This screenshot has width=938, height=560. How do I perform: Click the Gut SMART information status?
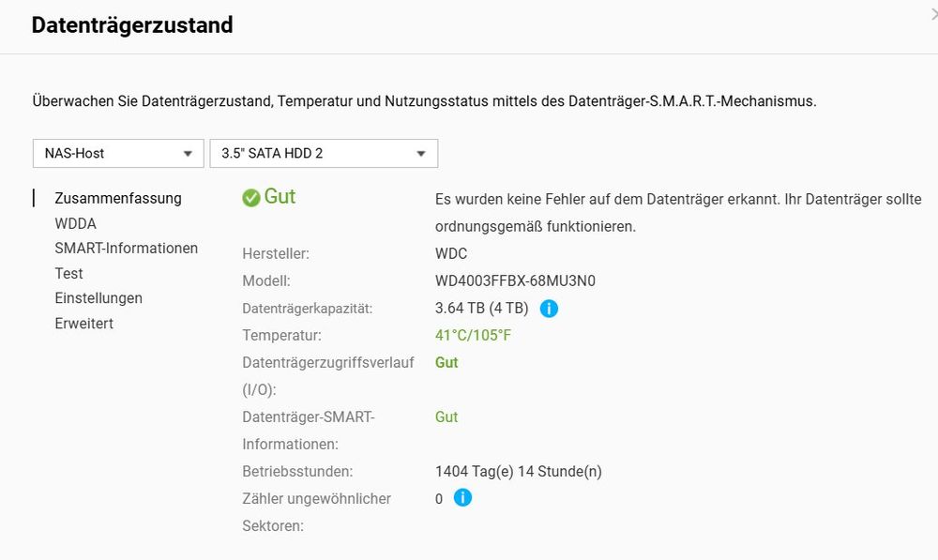[446, 417]
